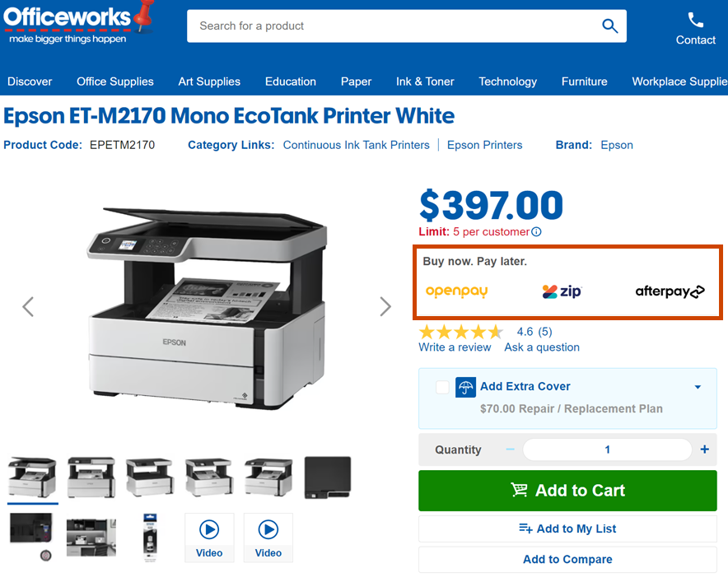
Task: Go to previous product image arrow
Action: tap(28, 307)
